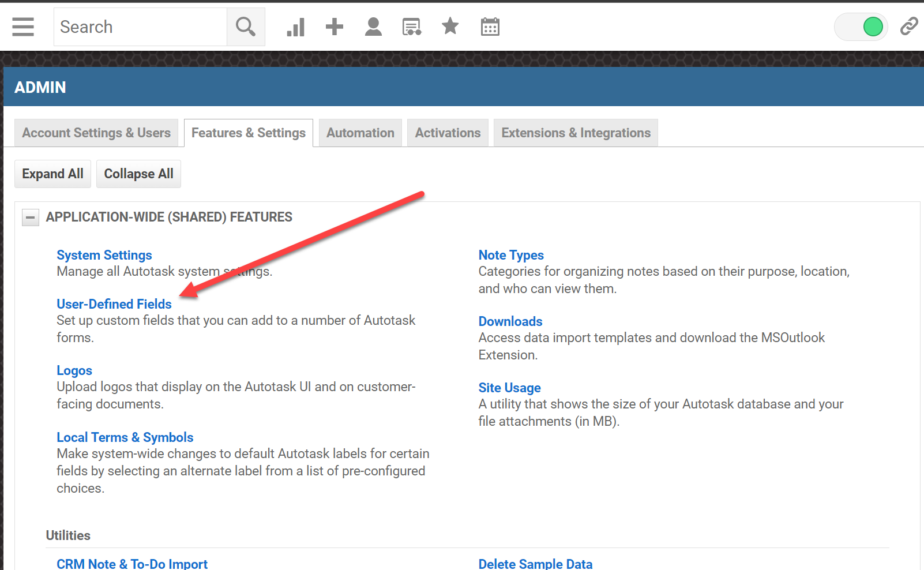Viewport: 924px width, 570px height.
Task: Go to Extensions & Integrations tab
Action: coord(576,133)
